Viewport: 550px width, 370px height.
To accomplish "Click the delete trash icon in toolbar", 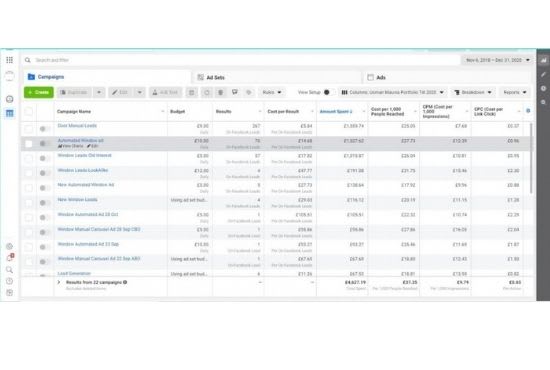I will tap(221, 92).
